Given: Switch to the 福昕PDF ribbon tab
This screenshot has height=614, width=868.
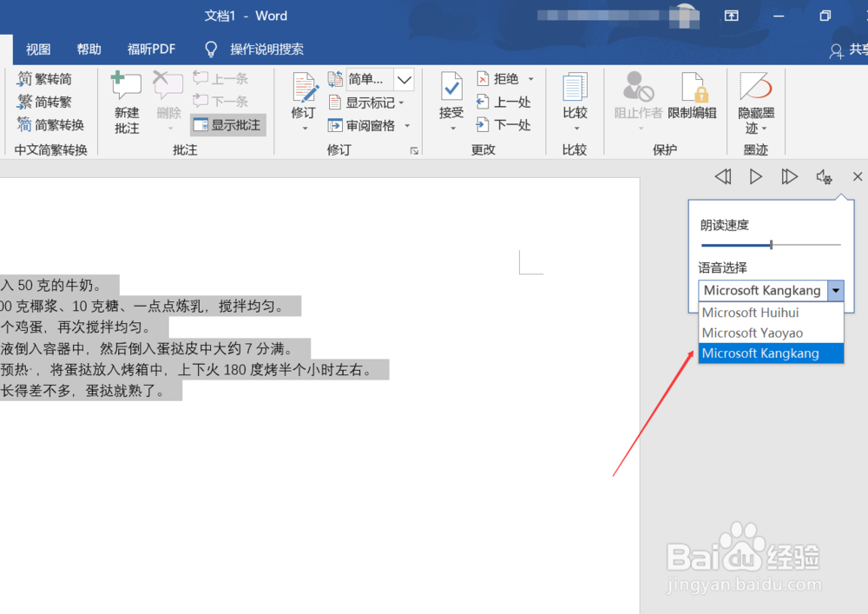Looking at the screenshot, I should (151, 50).
